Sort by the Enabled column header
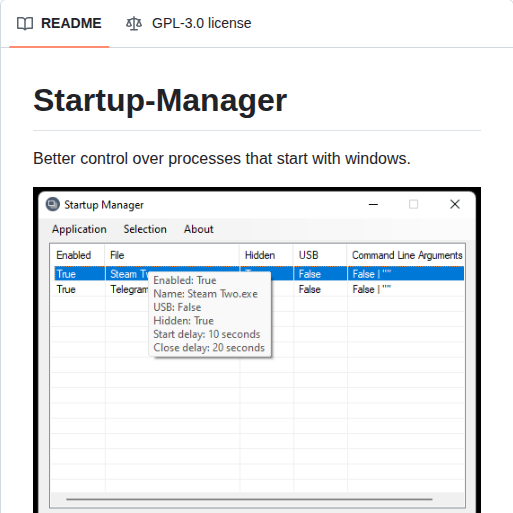This screenshot has height=513, width=513. tap(77, 255)
